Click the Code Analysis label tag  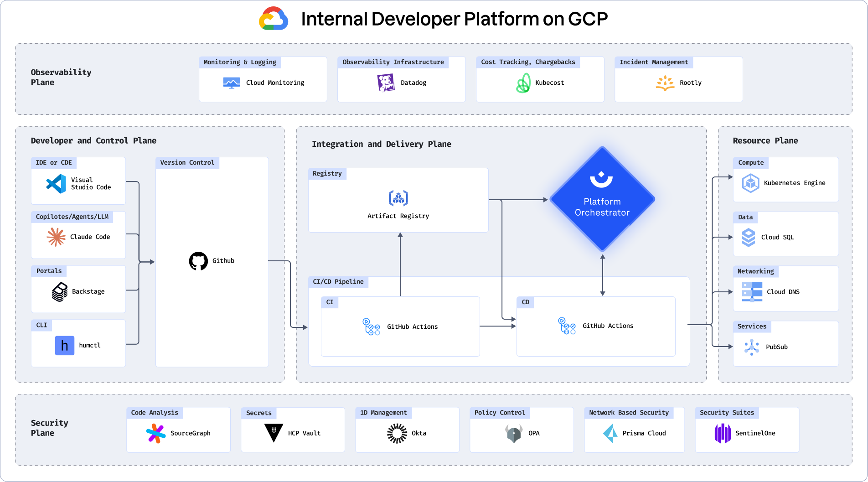coord(155,413)
